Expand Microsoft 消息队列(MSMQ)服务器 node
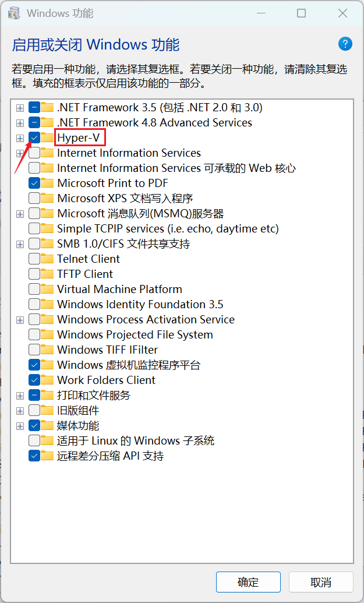 pyautogui.click(x=20, y=214)
